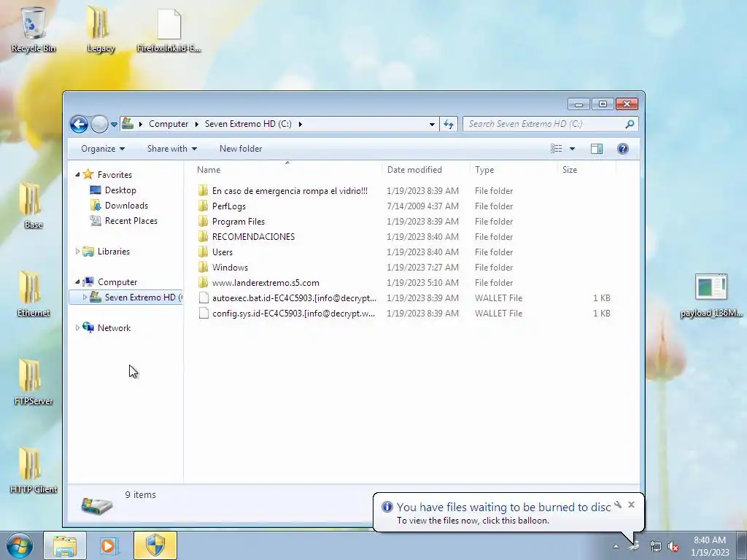Select the www.landerextremo.s5.com folder
The width and height of the screenshot is (747, 560).
[266, 282]
